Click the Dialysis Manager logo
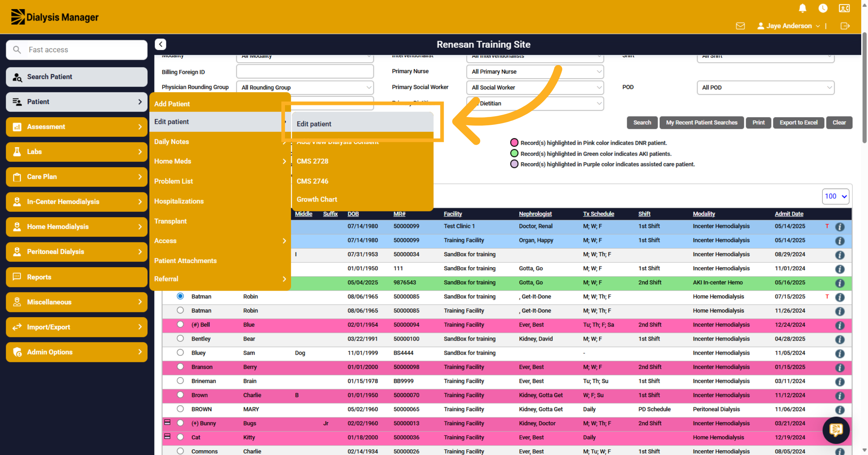This screenshot has height=455, width=868. [55, 17]
